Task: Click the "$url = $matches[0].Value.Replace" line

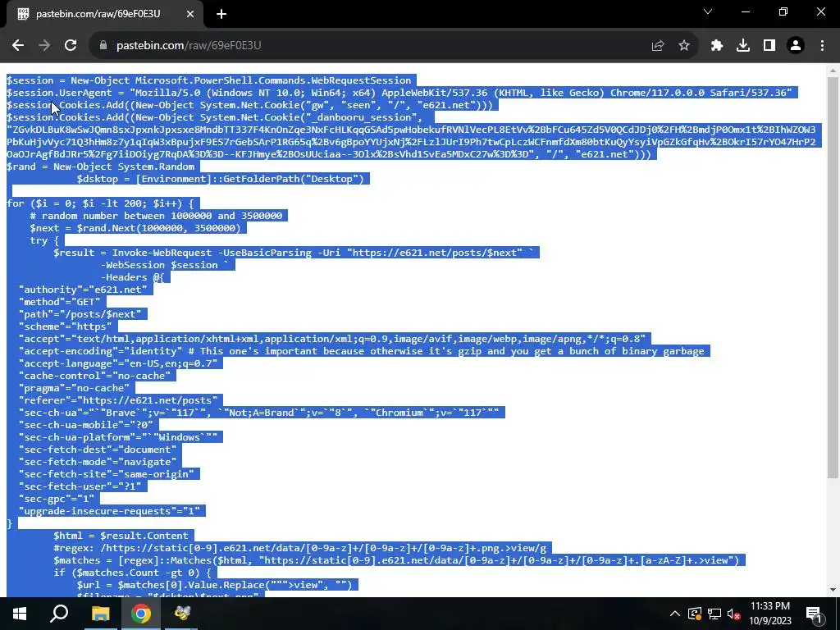Action: [214, 586]
